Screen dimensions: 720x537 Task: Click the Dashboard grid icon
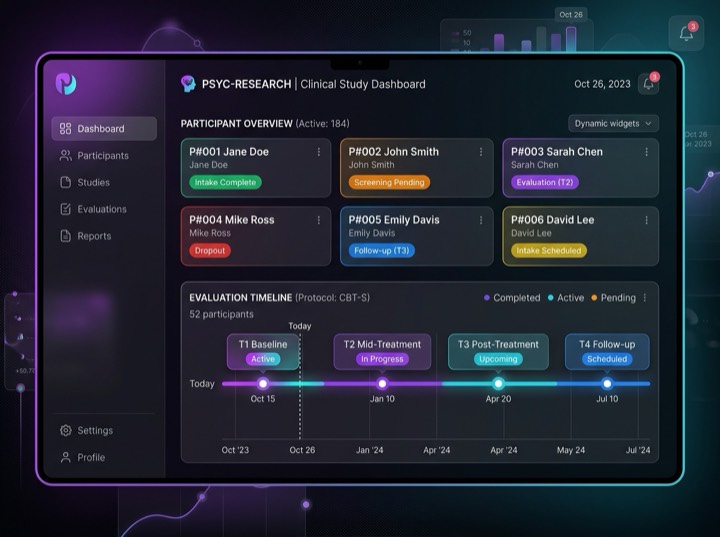pos(66,129)
